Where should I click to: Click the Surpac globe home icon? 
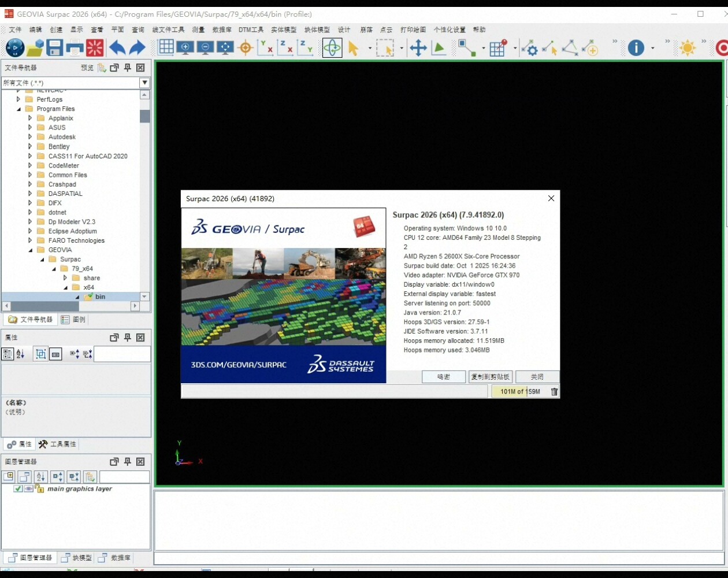coord(15,47)
